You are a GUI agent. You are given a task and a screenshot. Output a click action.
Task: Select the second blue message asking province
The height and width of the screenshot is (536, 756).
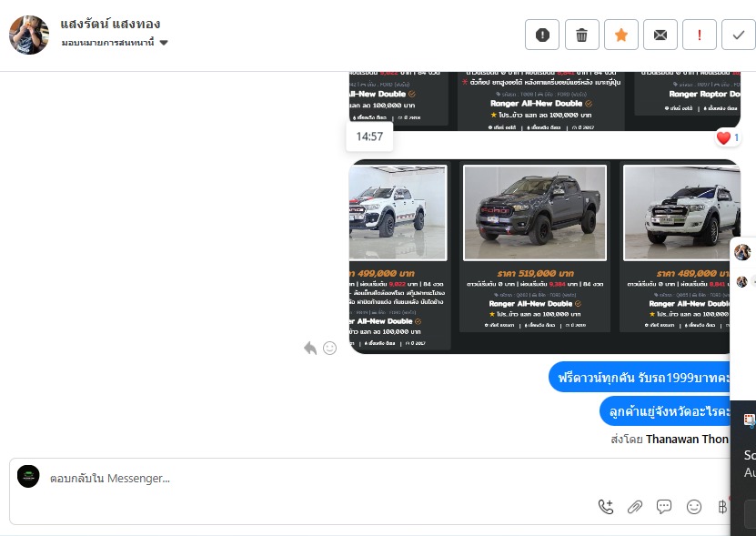[x=665, y=411]
